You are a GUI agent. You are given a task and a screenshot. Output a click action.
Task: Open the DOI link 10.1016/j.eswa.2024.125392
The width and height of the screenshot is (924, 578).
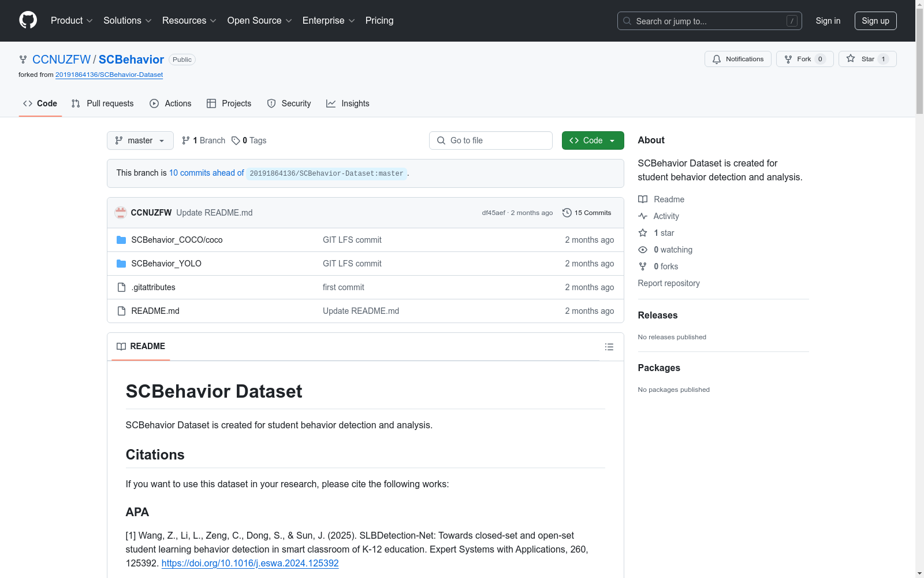pos(250,563)
